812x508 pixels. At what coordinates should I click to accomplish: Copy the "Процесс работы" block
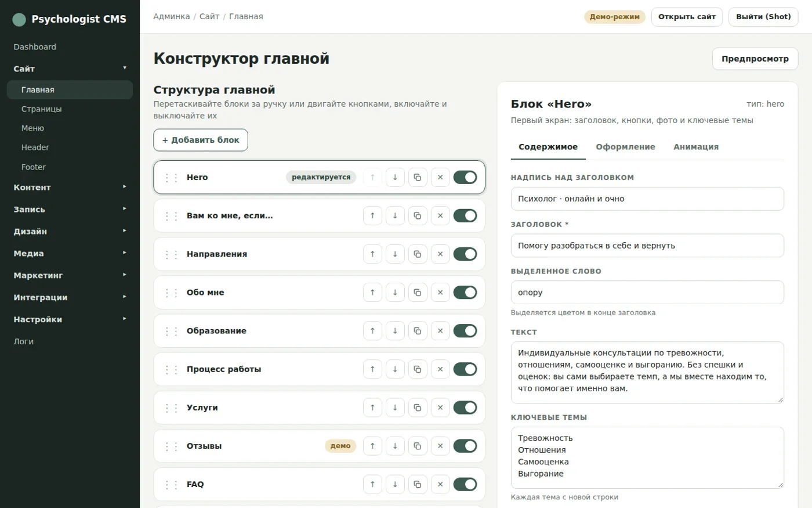point(418,369)
